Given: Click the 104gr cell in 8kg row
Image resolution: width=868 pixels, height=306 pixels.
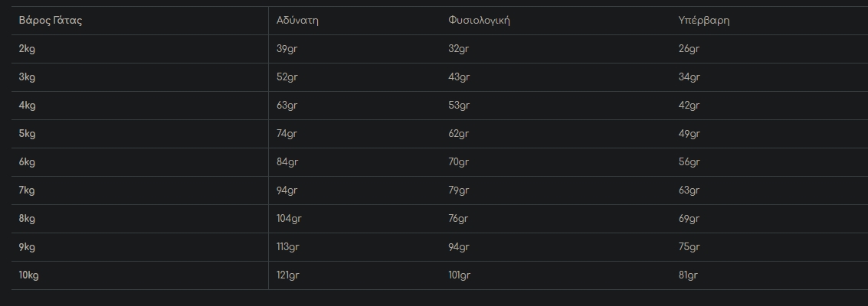Looking at the screenshot, I should pos(290,219).
